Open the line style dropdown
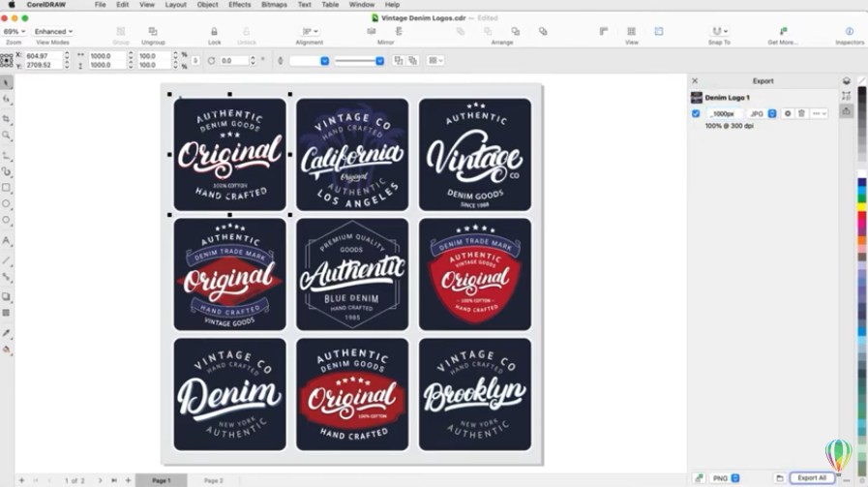Image resolution: width=868 pixels, height=487 pixels. tap(359, 61)
